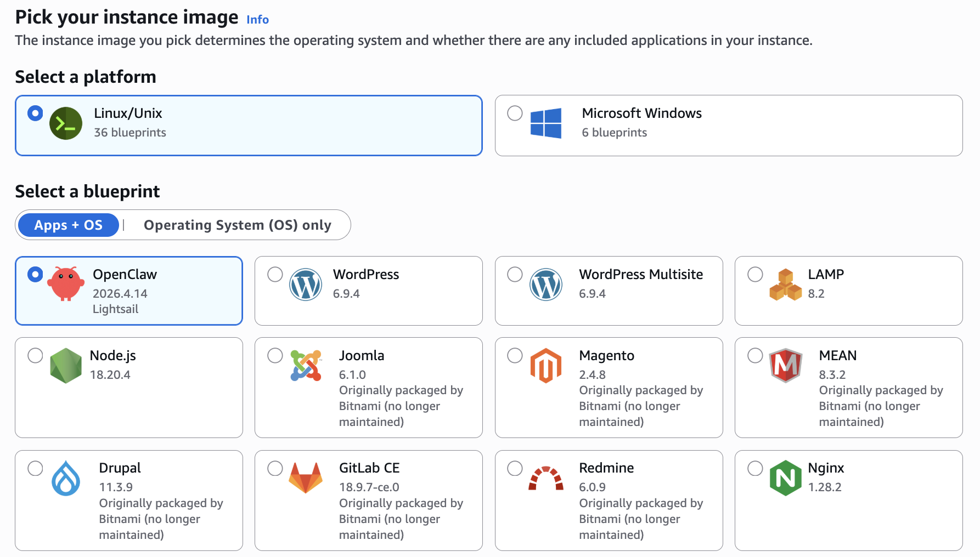Image resolution: width=980 pixels, height=557 pixels.
Task: Choose the WordPress 6.9.4 radio button
Action: (275, 274)
